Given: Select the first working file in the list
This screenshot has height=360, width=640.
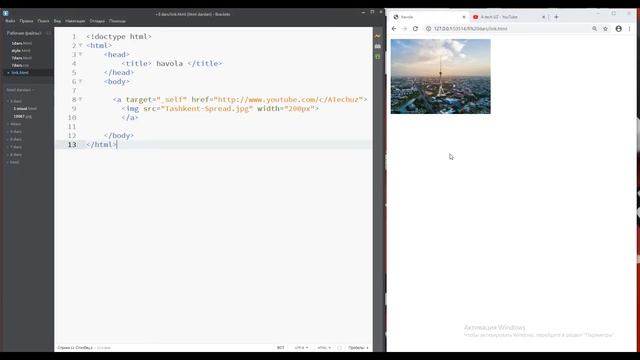Looking at the screenshot, I should pyautogui.click(x=22, y=43).
